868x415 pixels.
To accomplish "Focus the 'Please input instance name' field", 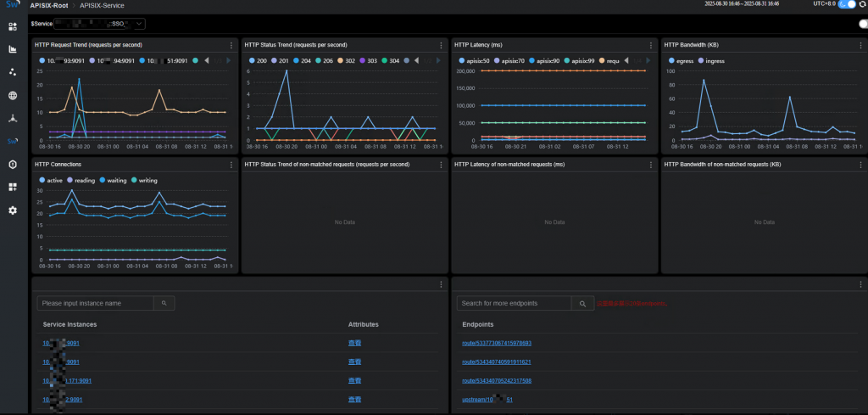I will (95, 303).
